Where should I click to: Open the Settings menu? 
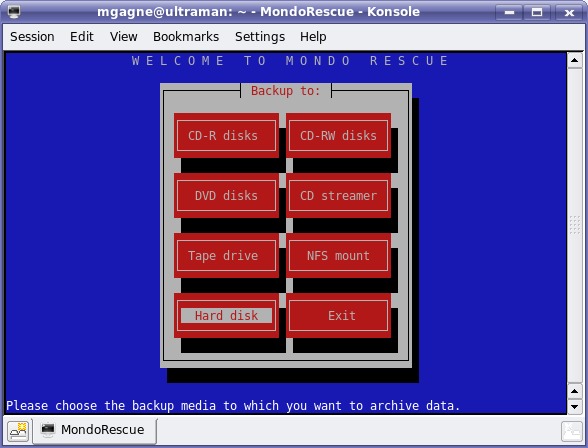pyautogui.click(x=260, y=37)
